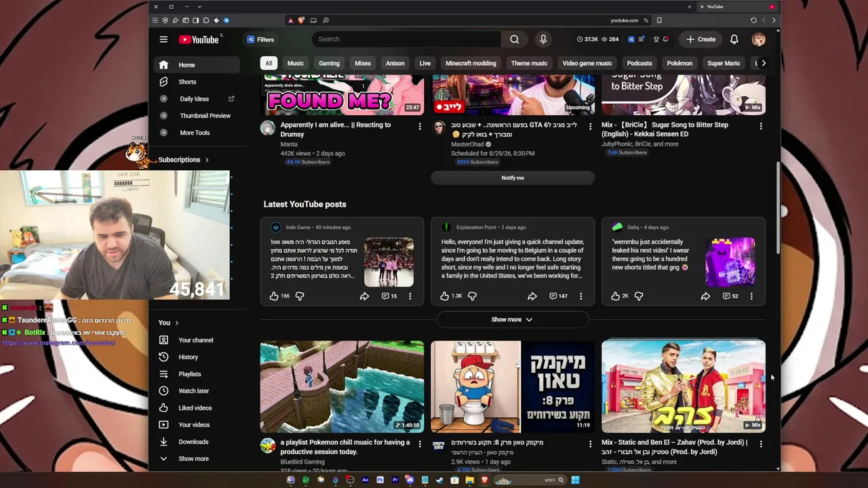Select the Video game music chip
This screenshot has width=868, height=488.
(x=587, y=63)
